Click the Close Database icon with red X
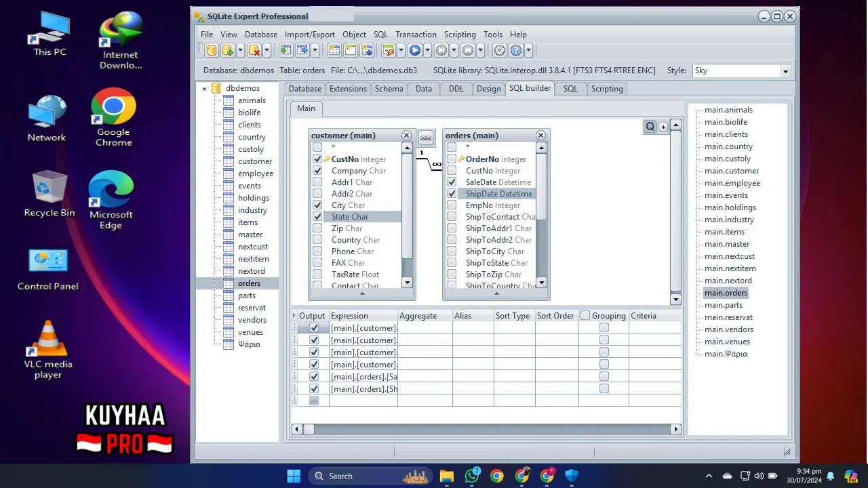 click(254, 50)
